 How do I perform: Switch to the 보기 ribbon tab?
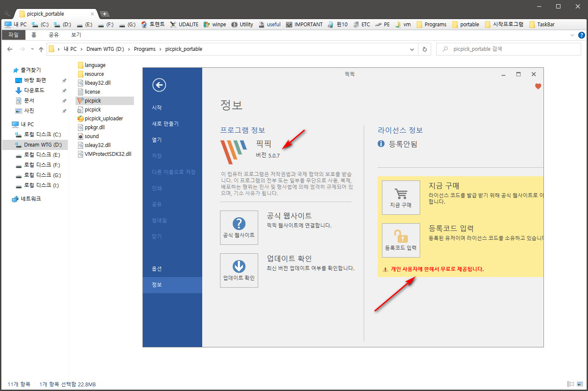pos(76,35)
